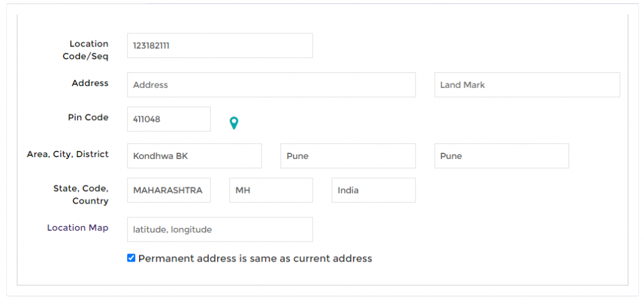This screenshot has width=644, height=303.
Task: Click into the Address input field
Action: [x=271, y=85]
